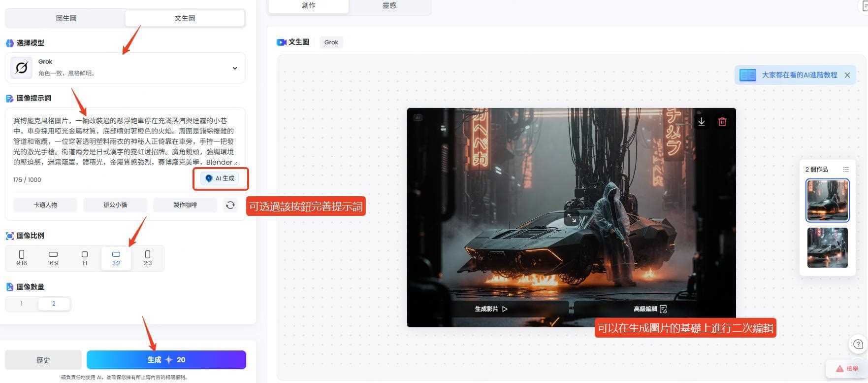Open the help question mark icon
Image resolution: width=868 pixels, height=383 pixels.
tap(858, 344)
